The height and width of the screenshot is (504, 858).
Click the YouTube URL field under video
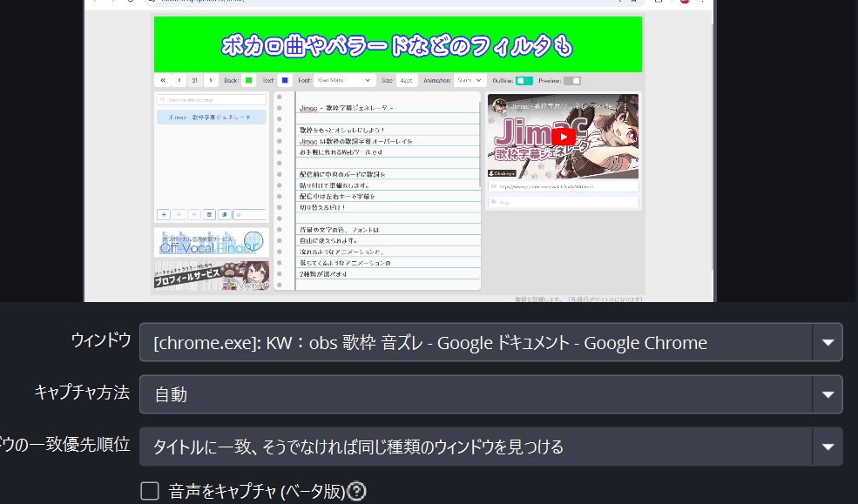click(x=563, y=186)
